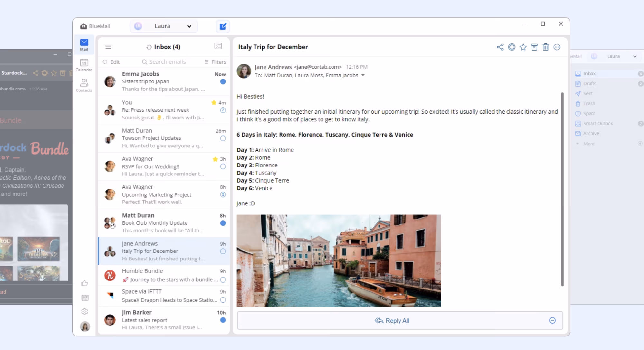Click the share icon in email header

click(x=500, y=47)
